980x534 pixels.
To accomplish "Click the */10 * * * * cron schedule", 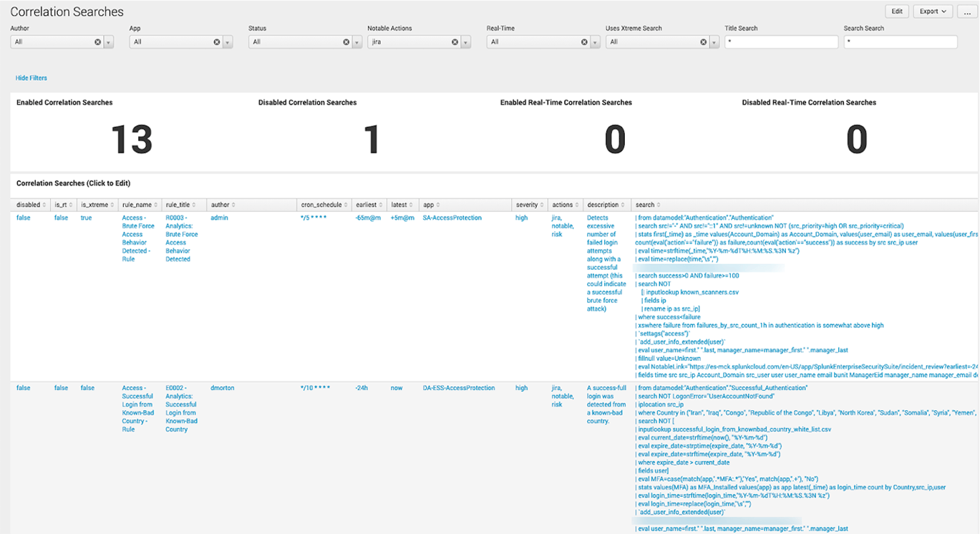I will 315,388.
